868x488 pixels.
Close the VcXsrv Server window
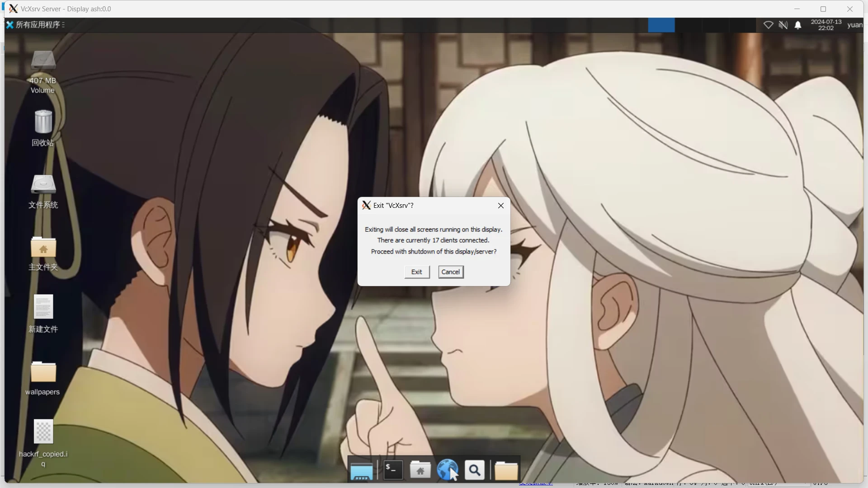(x=850, y=9)
